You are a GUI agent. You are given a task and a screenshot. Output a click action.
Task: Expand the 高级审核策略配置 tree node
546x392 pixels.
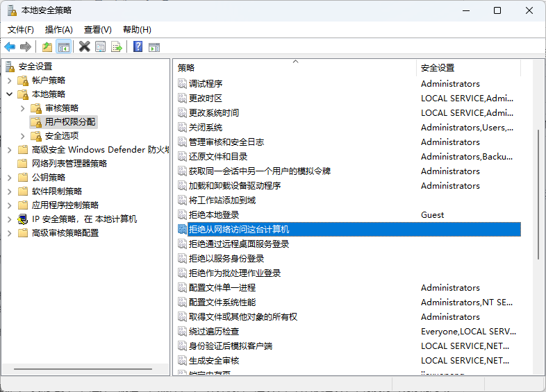pyautogui.click(x=10, y=233)
